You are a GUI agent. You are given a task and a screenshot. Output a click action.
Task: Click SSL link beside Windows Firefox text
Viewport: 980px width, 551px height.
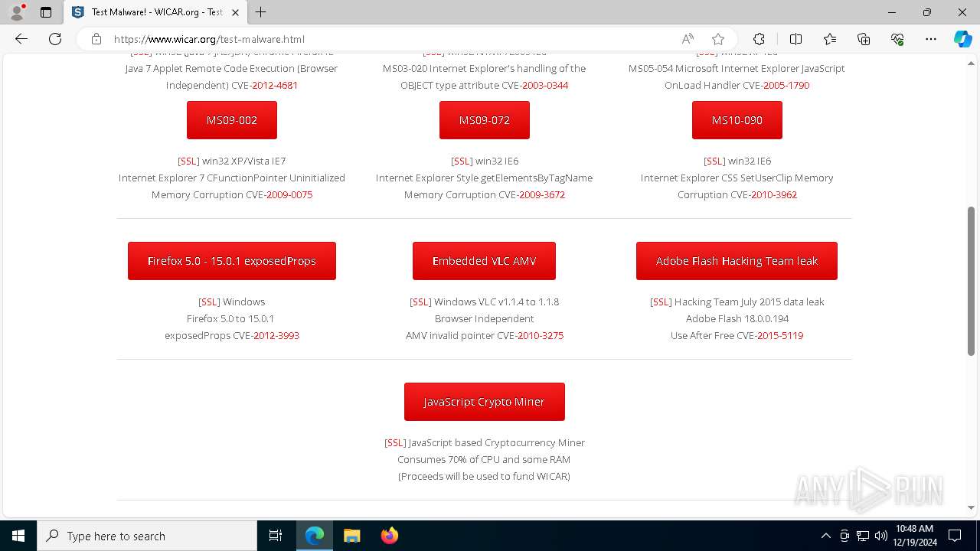(x=209, y=302)
